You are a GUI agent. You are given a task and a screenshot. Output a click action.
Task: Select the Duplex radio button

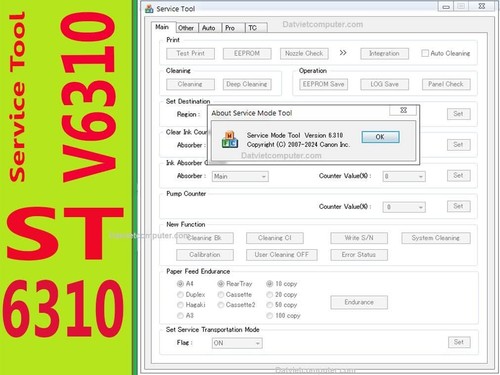180,295
